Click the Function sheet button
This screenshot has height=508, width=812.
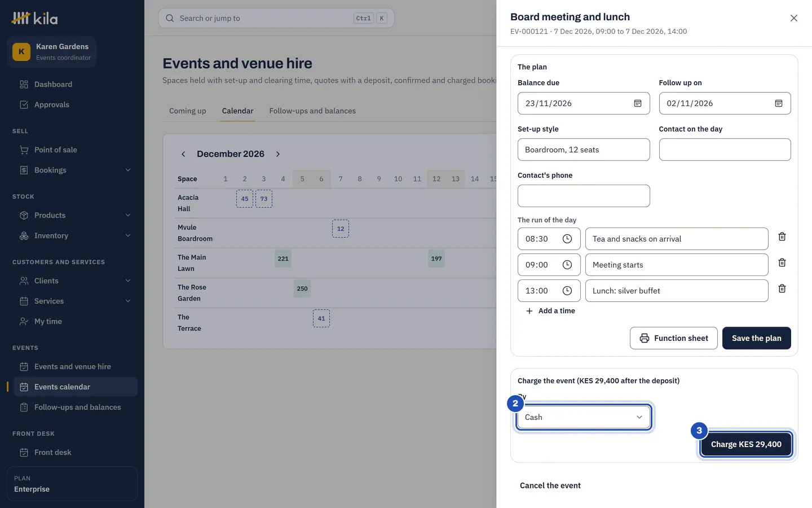tap(674, 338)
